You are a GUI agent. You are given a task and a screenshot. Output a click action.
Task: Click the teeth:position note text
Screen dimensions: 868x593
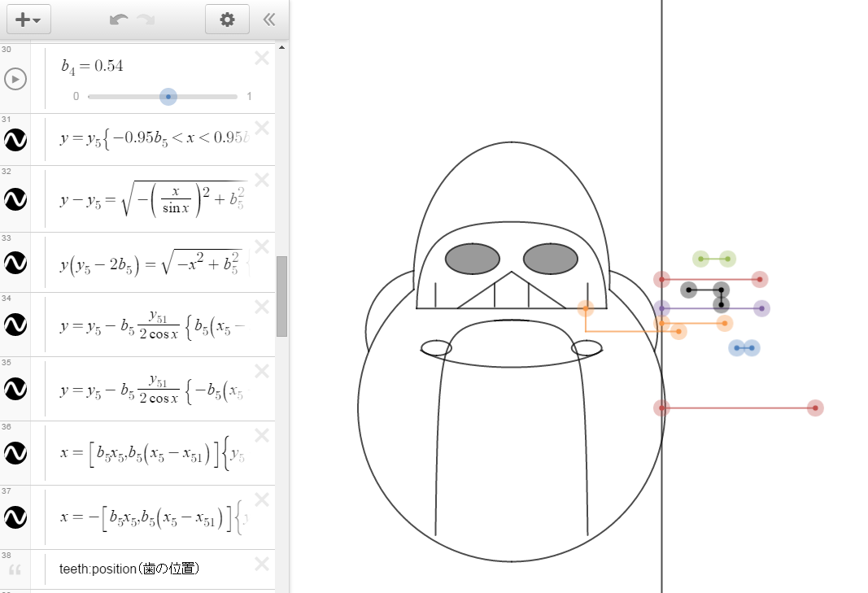129,569
